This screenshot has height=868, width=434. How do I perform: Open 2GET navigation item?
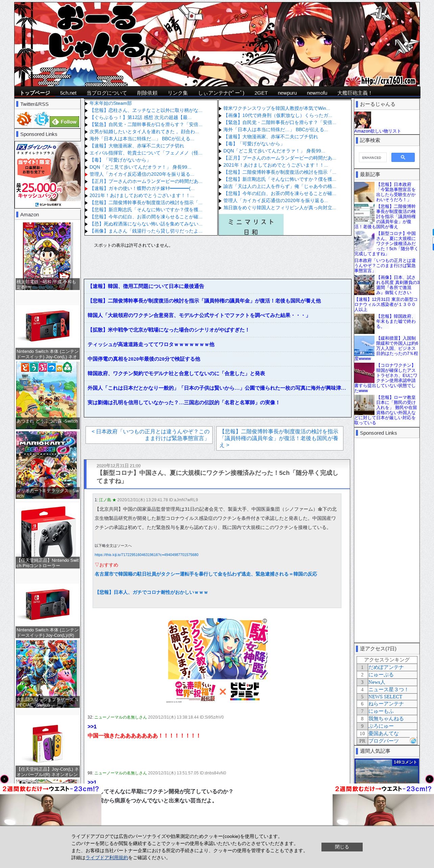click(x=261, y=93)
